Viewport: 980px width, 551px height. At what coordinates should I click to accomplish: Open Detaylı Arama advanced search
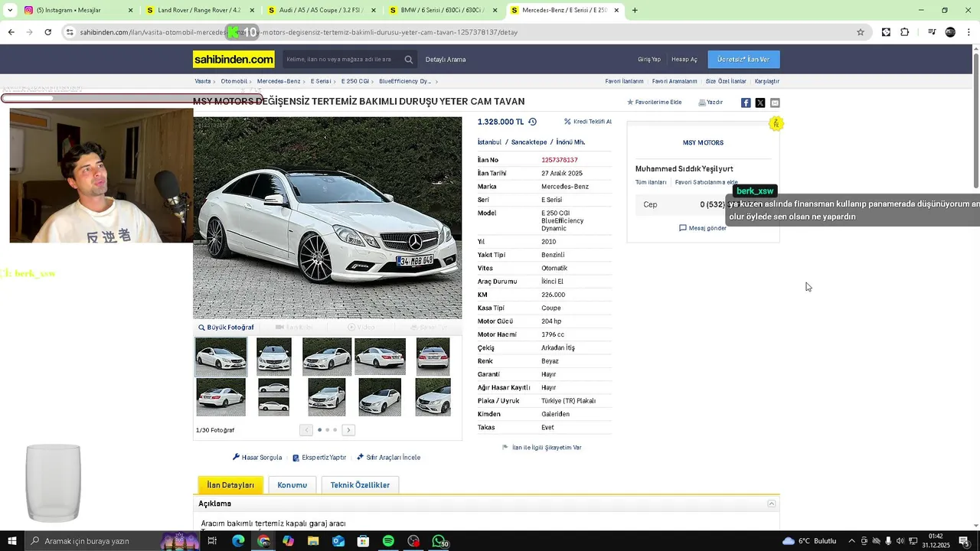point(446,60)
